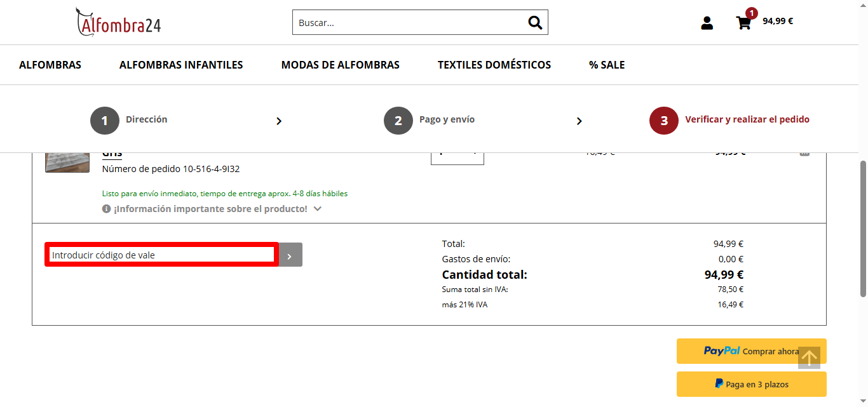The height and width of the screenshot is (407, 868).
Task: Focus the Buscar search field
Action: coord(410,22)
